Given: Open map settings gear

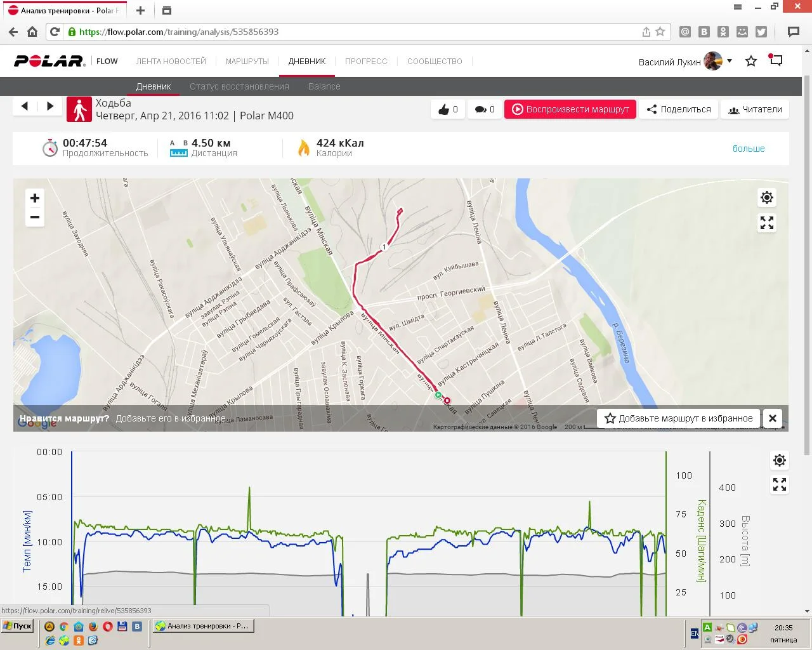Looking at the screenshot, I should coord(767,197).
